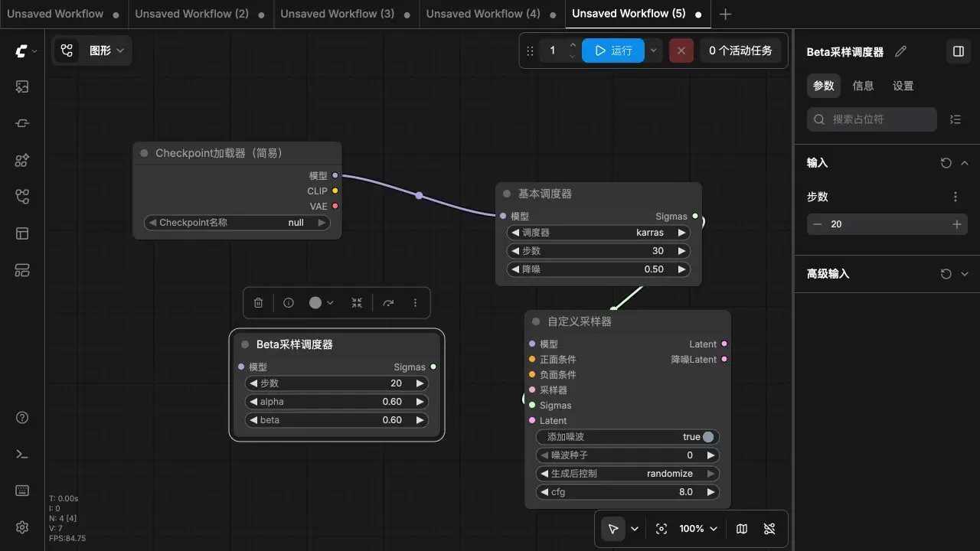Delete the selected node with trash icon
The image size is (980, 551).
pyautogui.click(x=258, y=303)
